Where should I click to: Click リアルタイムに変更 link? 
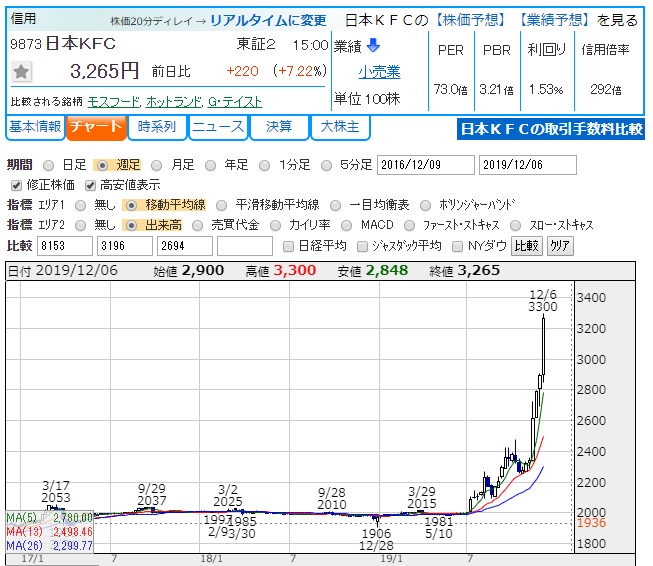click(x=268, y=20)
